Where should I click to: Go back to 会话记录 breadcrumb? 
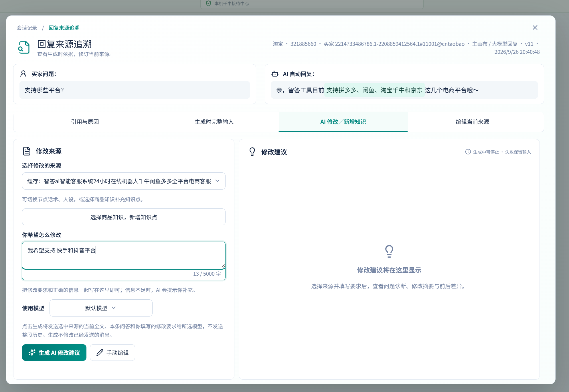point(27,28)
